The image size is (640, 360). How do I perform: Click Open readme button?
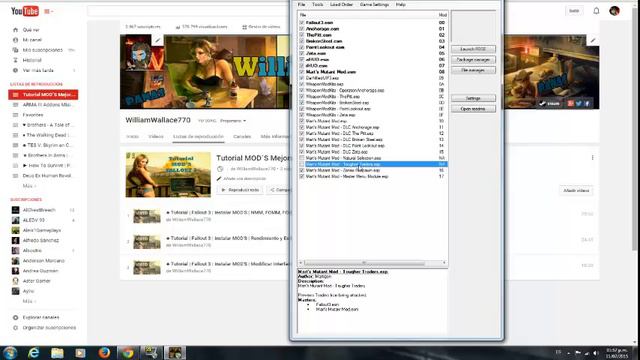[x=473, y=109]
